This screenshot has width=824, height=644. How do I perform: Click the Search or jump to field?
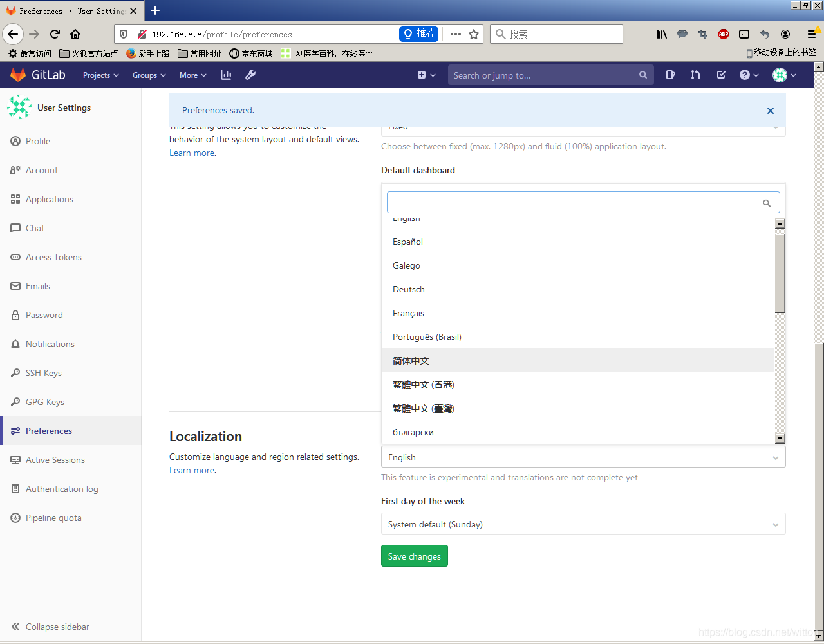coord(550,75)
